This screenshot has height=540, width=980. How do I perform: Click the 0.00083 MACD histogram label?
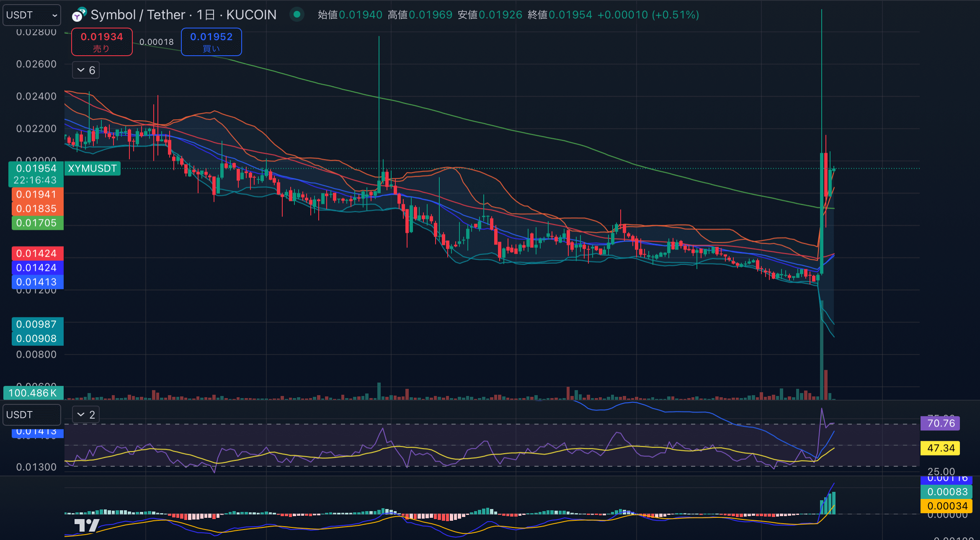click(x=947, y=491)
